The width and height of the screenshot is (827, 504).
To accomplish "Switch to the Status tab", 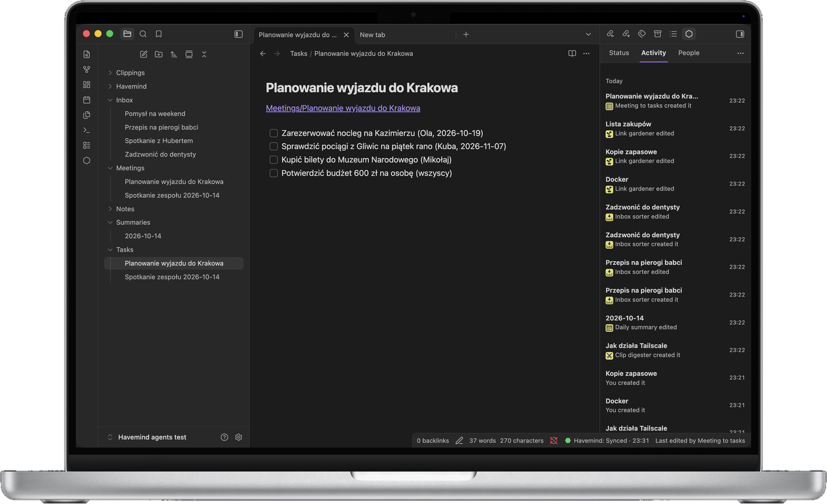I will coord(619,53).
